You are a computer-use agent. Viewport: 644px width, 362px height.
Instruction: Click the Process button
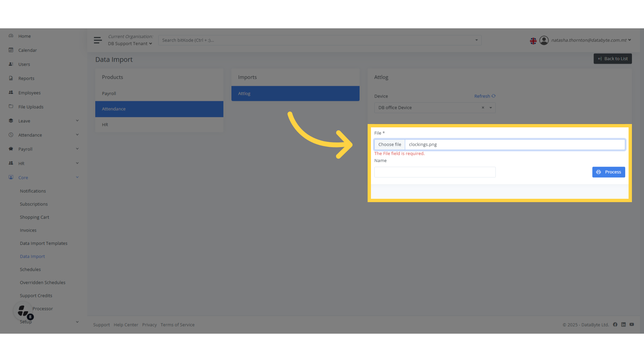click(608, 172)
